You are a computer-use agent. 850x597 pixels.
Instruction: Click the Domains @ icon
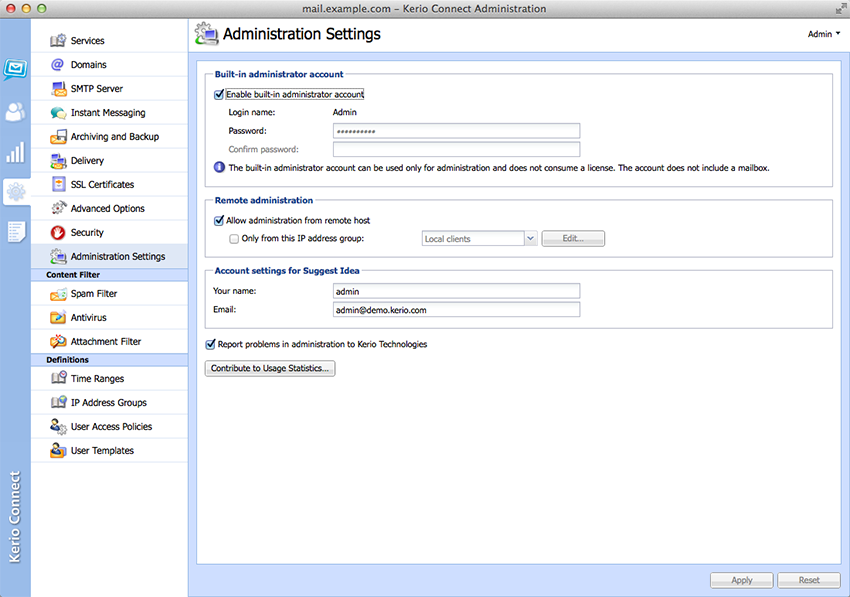[x=57, y=65]
